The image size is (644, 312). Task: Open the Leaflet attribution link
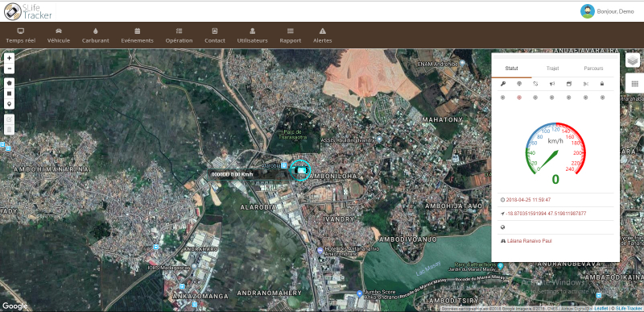coord(601,308)
